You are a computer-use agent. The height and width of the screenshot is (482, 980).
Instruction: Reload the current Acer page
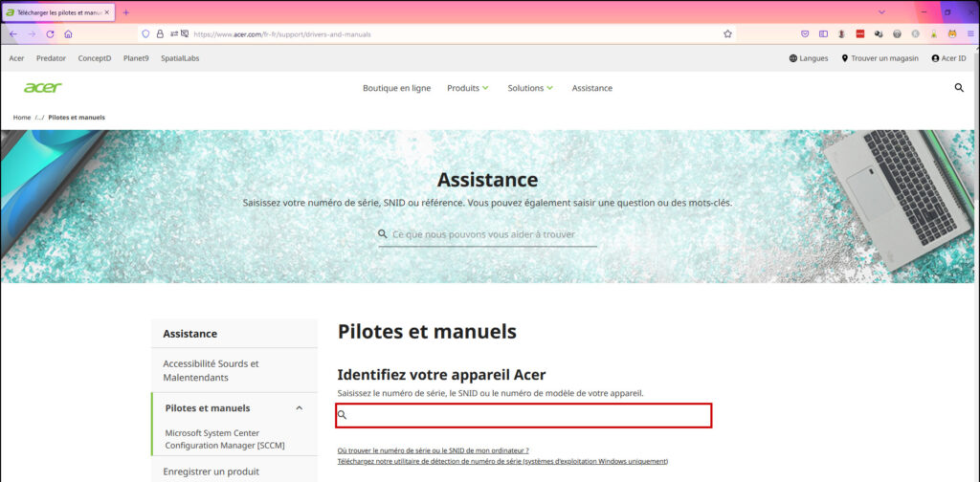pyautogui.click(x=50, y=34)
